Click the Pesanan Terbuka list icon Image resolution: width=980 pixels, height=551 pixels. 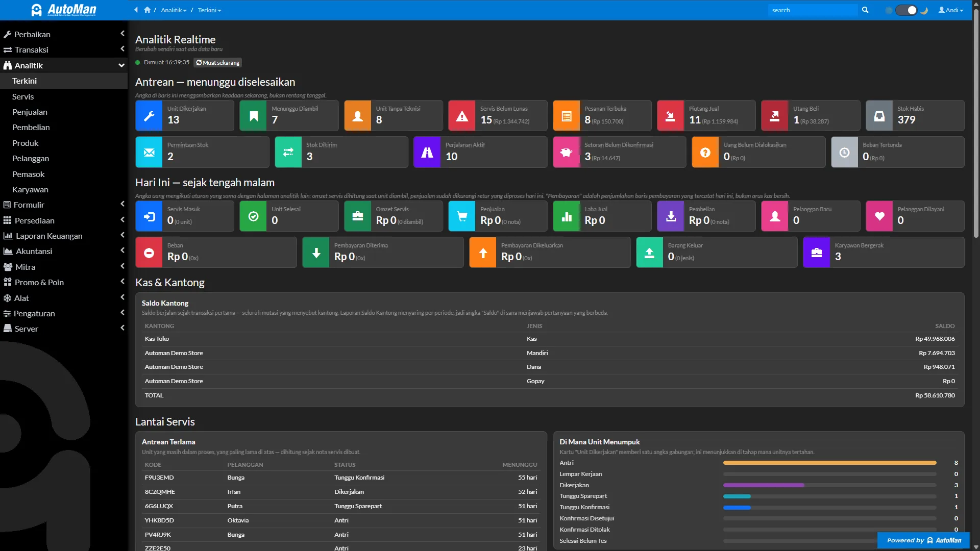click(x=567, y=116)
